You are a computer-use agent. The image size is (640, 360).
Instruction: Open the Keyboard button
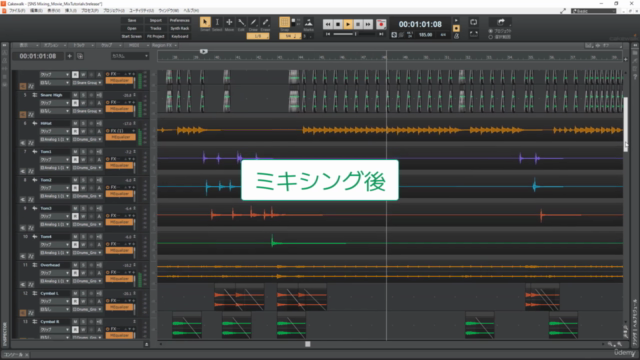pos(180,36)
